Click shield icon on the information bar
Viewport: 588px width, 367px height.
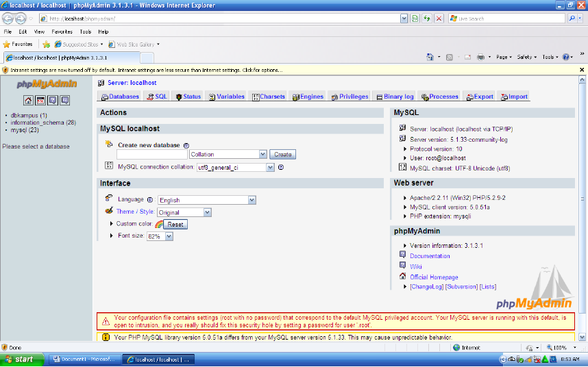coord(5,70)
